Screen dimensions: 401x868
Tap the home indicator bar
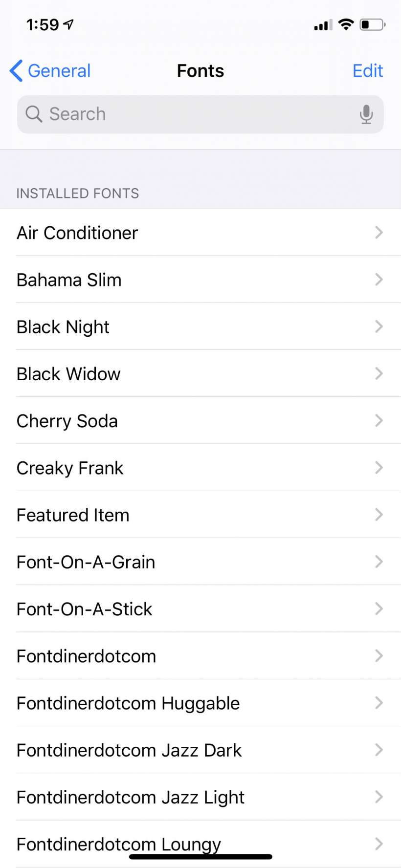click(x=200, y=857)
